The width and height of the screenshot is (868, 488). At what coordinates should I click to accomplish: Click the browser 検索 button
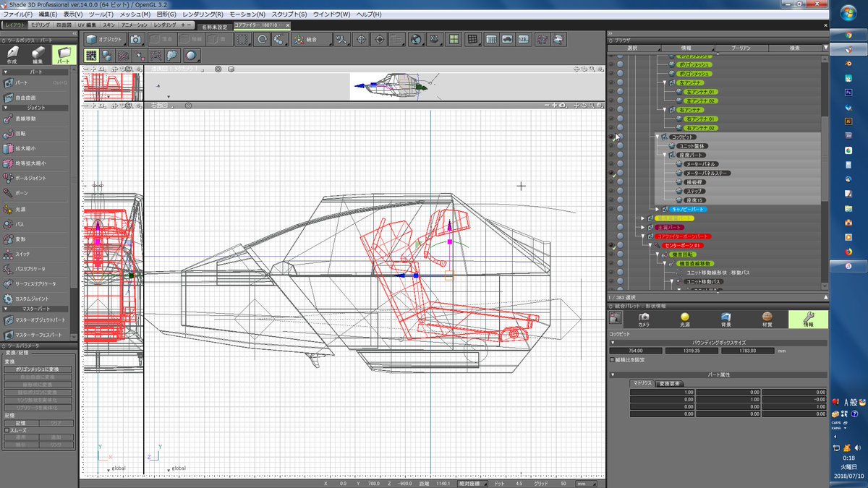click(795, 48)
